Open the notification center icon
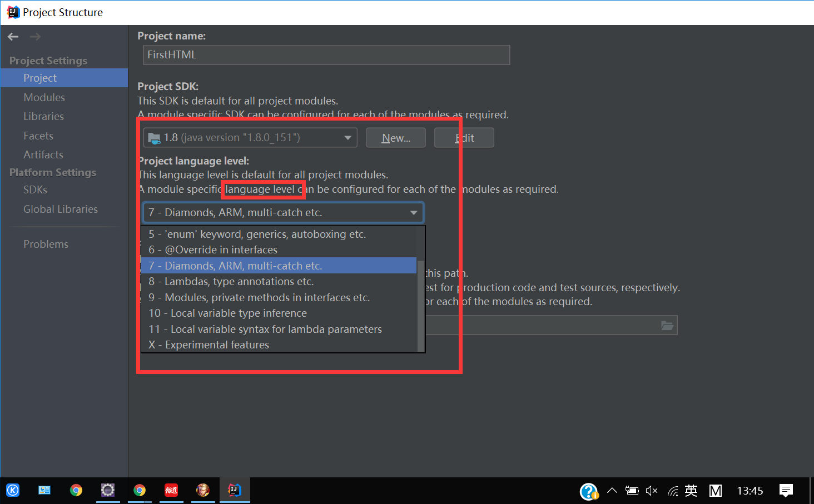814x504 pixels. click(x=786, y=491)
